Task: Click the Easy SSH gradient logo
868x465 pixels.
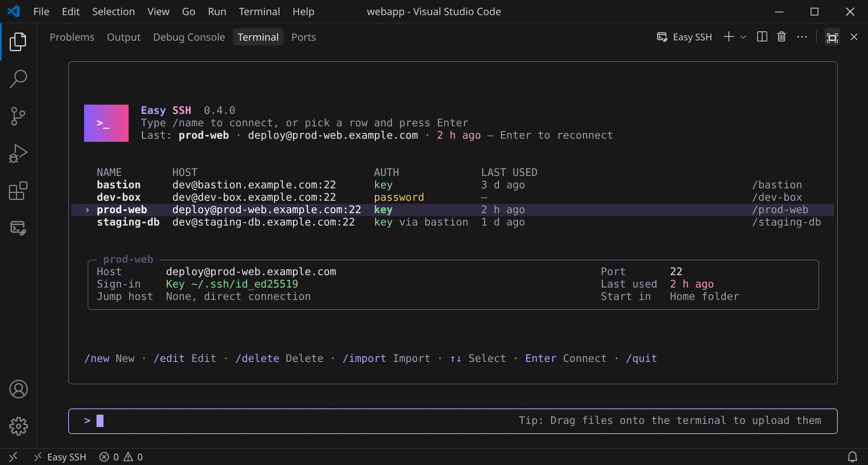Action: coord(106,123)
